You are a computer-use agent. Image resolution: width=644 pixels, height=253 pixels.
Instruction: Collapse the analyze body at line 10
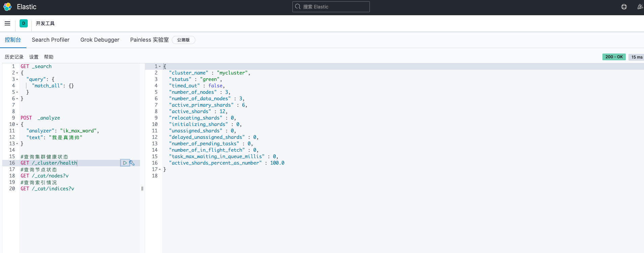pyautogui.click(x=17, y=125)
